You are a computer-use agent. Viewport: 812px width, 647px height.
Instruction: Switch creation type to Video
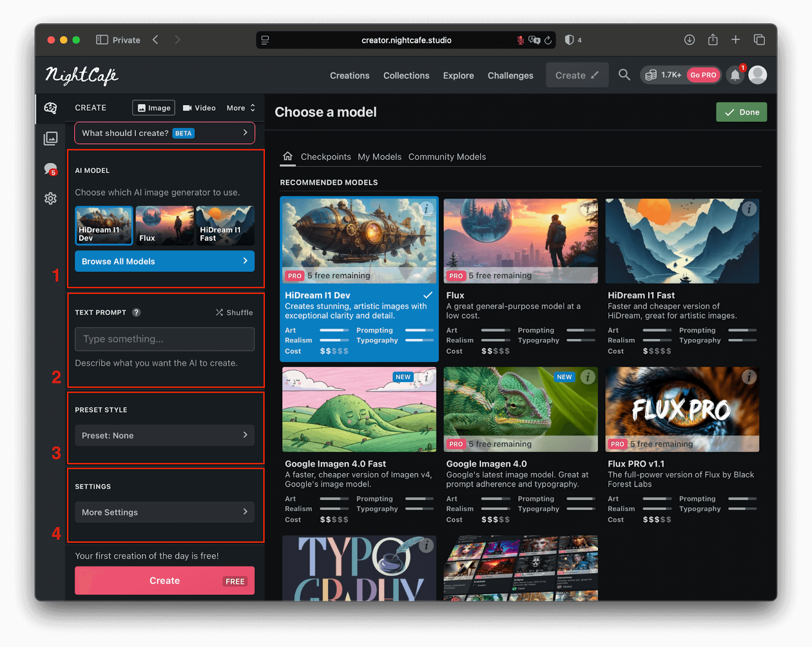pyautogui.click(x=199, y=108)
